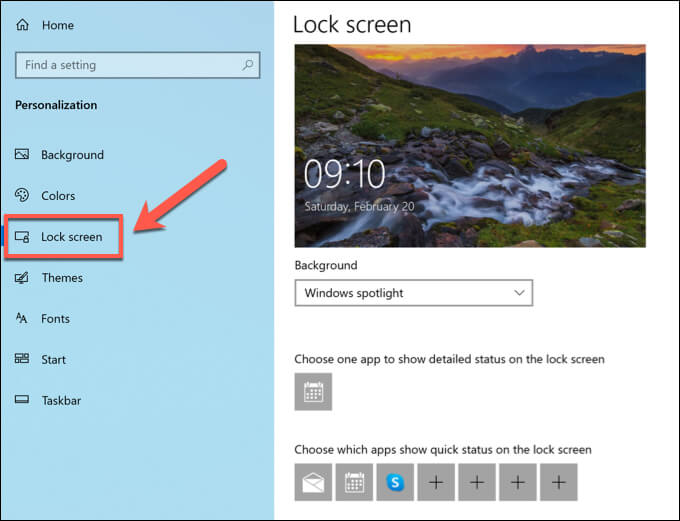Add app in third plus quick status slot
The image size is (680, 521).
pyautogui.click(x=518, y=482)
